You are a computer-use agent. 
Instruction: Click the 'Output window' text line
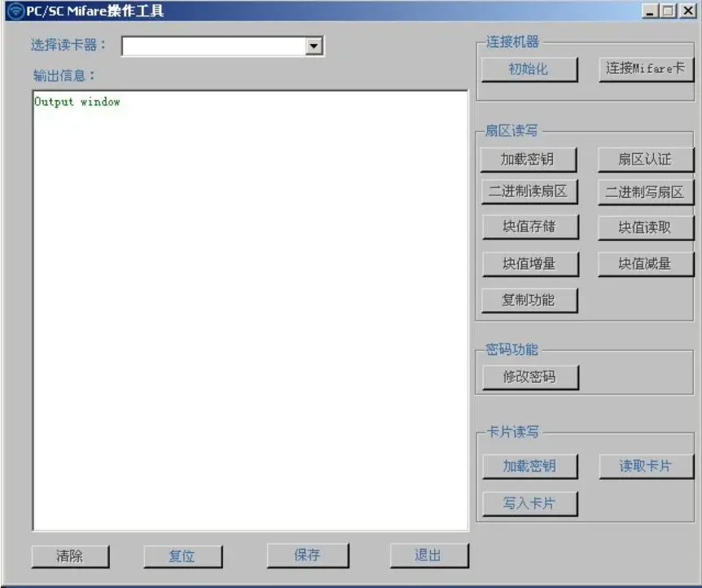[77, 102]
